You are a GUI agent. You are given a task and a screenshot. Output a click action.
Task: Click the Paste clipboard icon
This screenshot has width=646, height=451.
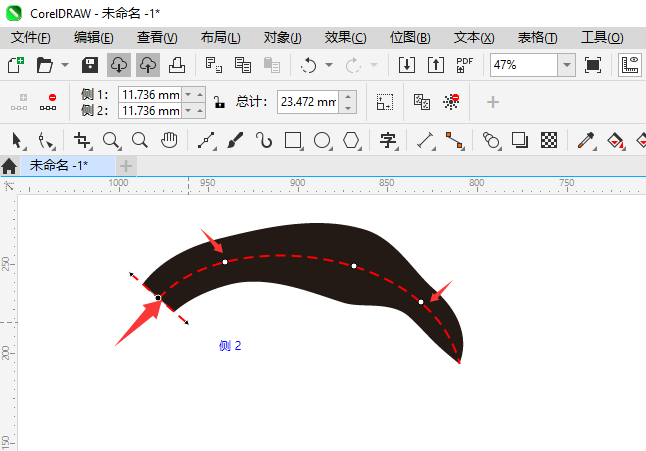coord(272,65)
